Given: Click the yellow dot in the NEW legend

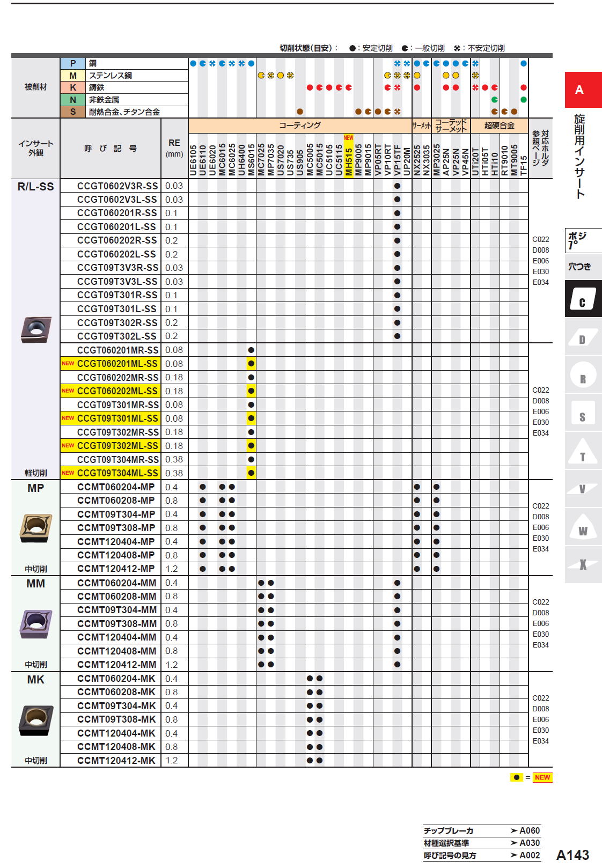Looking at the screenshot, I should pyautogui.click(x=516, y=777).
